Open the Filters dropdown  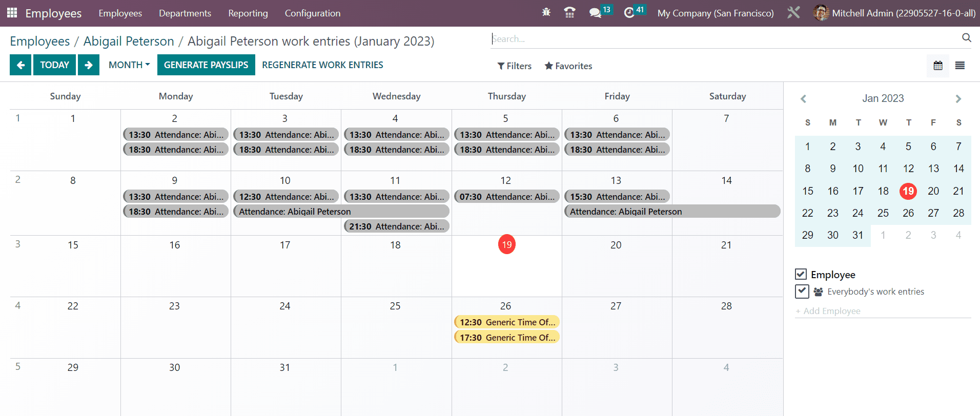click(x=514, y=66)
